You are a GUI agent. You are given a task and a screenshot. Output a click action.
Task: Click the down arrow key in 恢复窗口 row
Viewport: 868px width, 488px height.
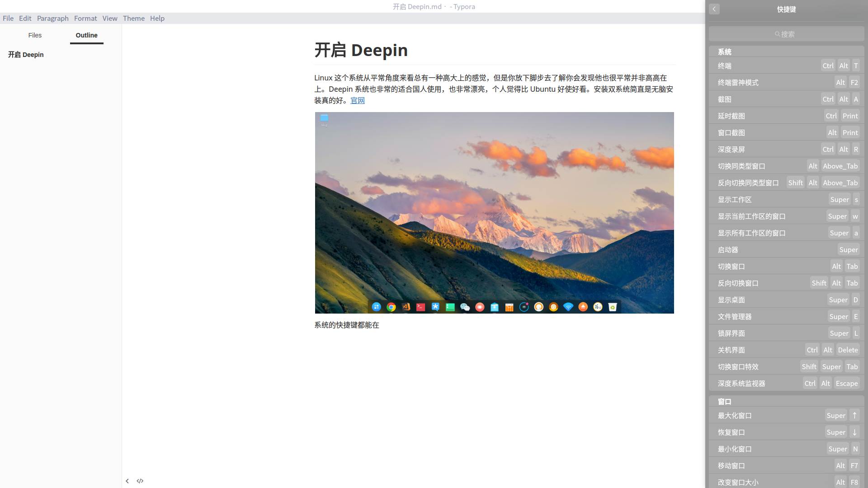854,432
